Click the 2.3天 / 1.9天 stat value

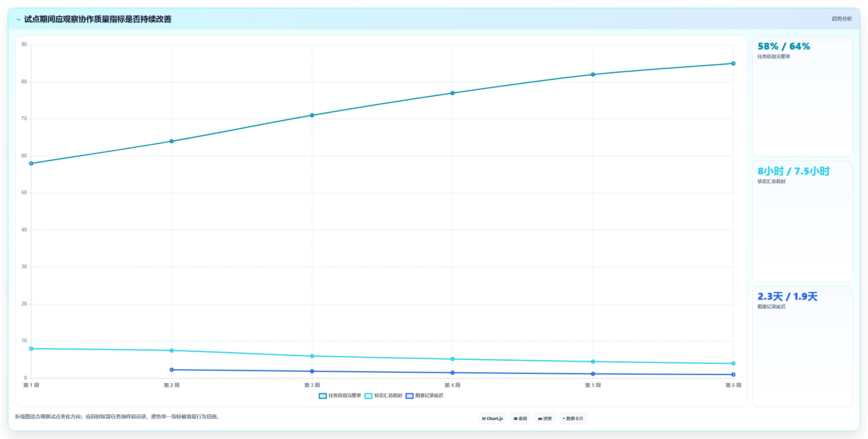(787, 297)
